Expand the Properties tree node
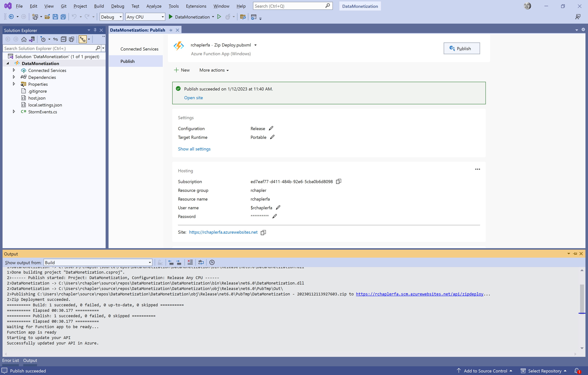This screenshot has height=375, width=588. [x=14, y=84]
